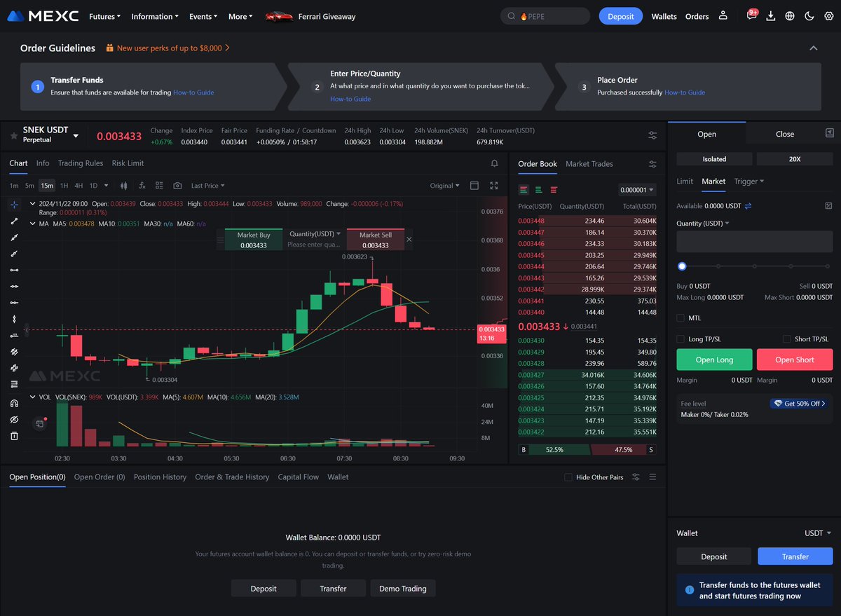Click the chart panel layout square icon
The width and height of the screenshot is (841, 616).
coord(474,186)
